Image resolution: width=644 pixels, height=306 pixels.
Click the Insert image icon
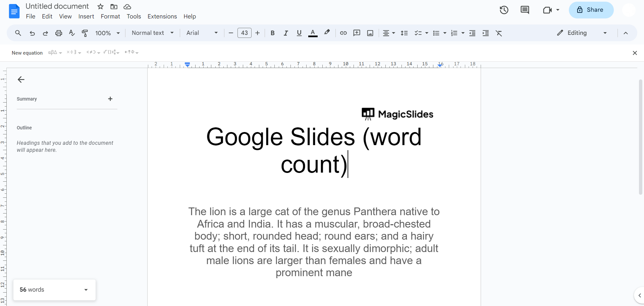pyautogui.click(x=370, y=33)
